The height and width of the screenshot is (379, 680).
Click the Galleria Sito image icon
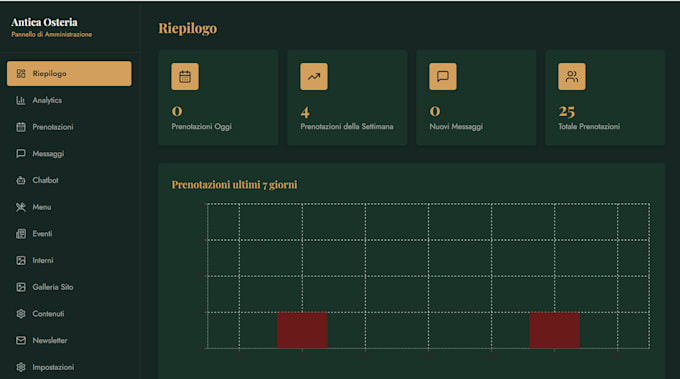(x=21, y=287)
